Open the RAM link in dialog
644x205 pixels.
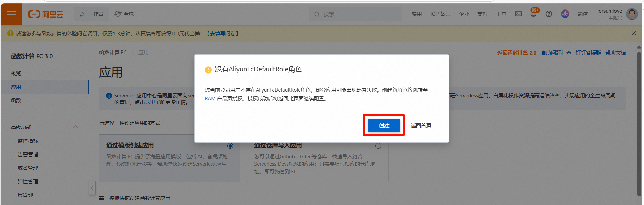(210, 99)
